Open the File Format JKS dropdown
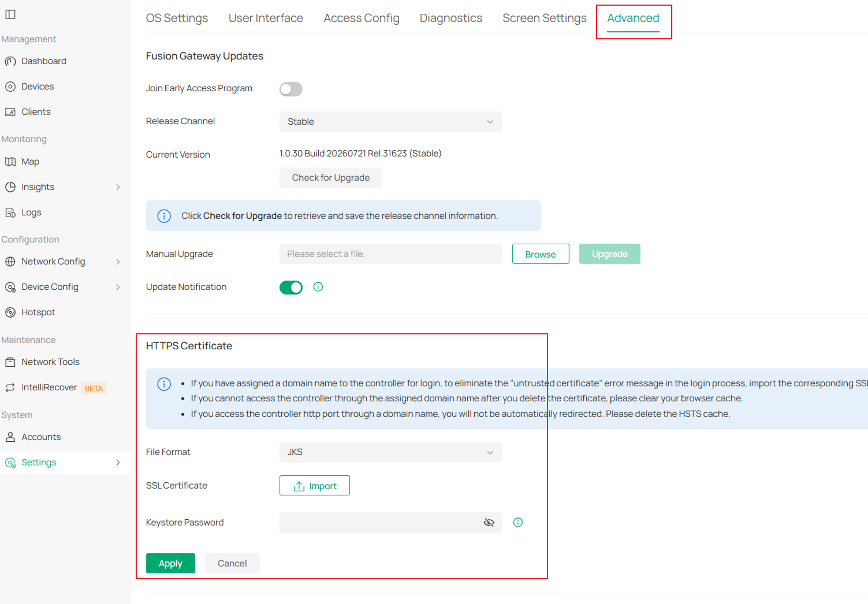The width and height of the screenshot is (868, 604). click(x=390, y=452)
